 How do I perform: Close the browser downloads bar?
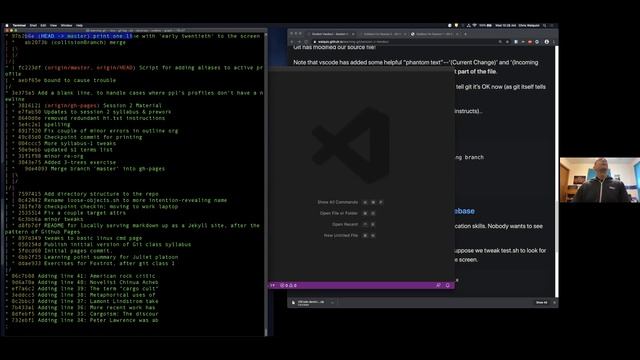(x=554, y=302)
